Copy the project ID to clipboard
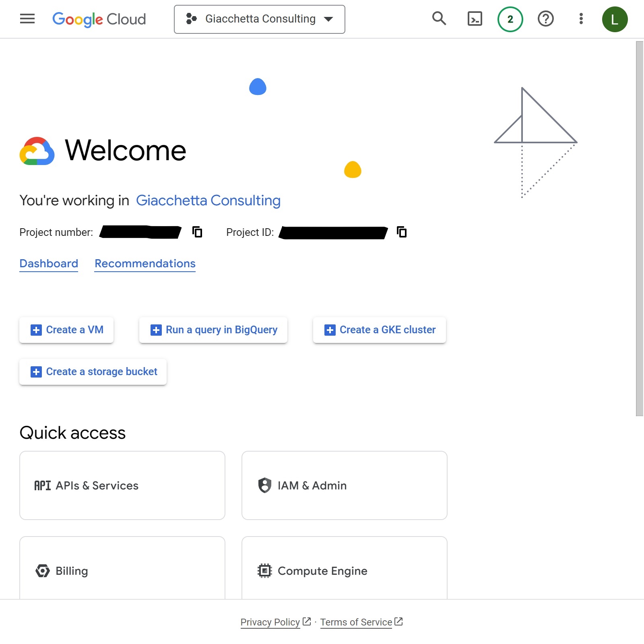 [402, 232]
